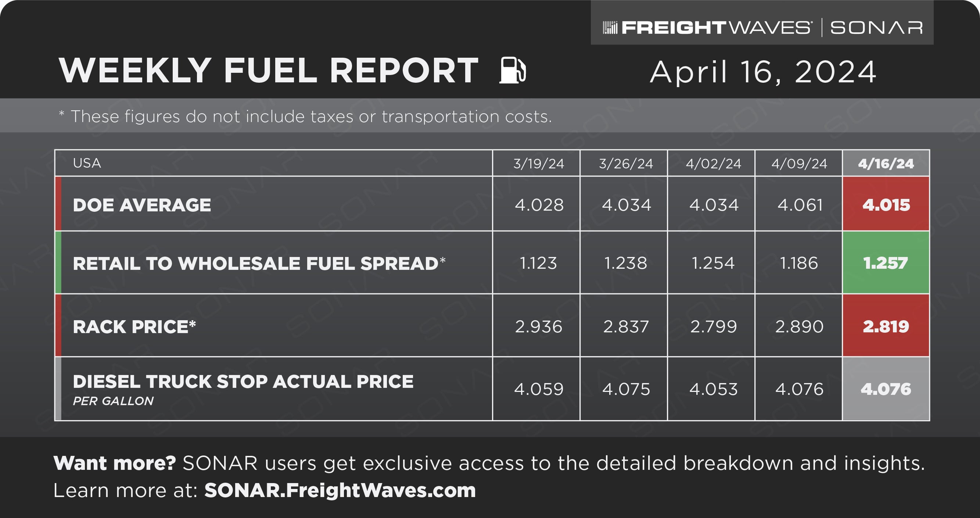The height and width of the screenshot is (518, 980).
Task: Select the RACK PRICE row label
Action: pyautogui.click(x=134, y=326)
